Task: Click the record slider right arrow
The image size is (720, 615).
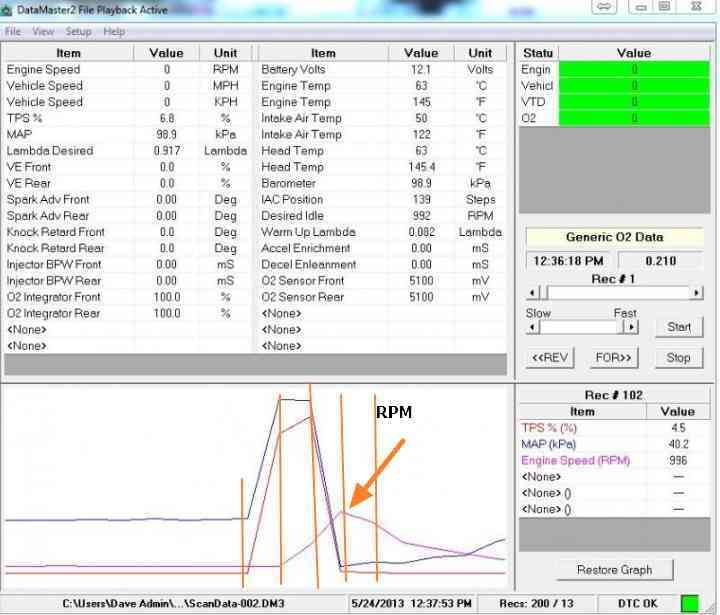Action: pos(697,293)
